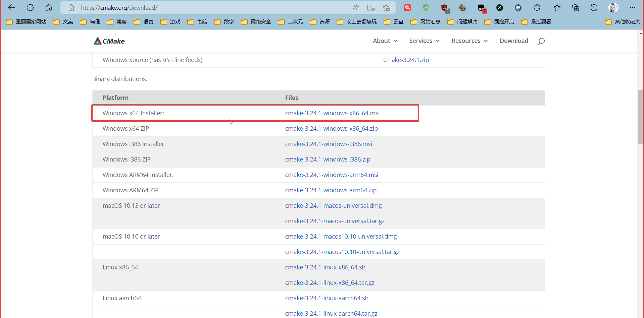The width and height of the screenshot is (644, 318).
Task: Add page to favorites star icon
Action: click(x=386, y=7)
